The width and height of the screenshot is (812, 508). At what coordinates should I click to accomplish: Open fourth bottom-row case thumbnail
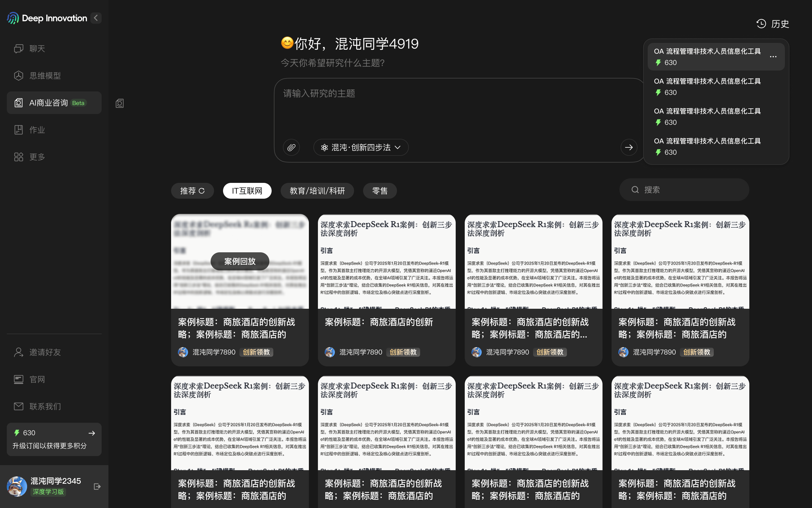point(680,423)
